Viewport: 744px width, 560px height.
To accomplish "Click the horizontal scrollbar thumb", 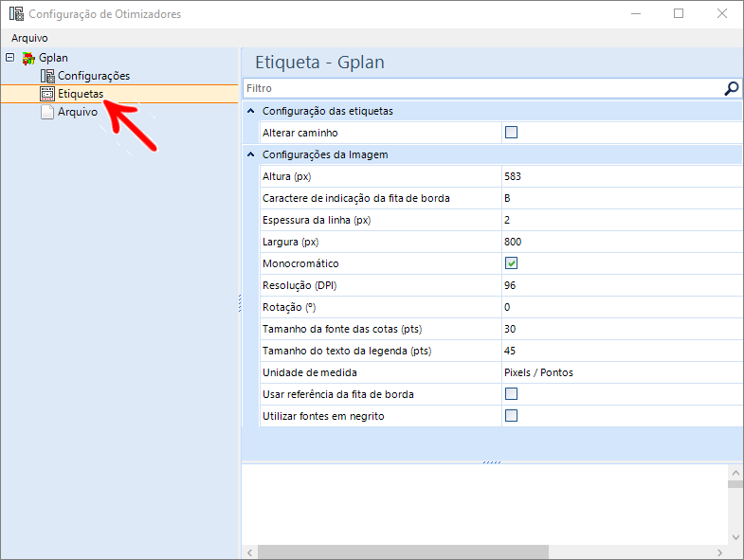I will click(403, 552).
